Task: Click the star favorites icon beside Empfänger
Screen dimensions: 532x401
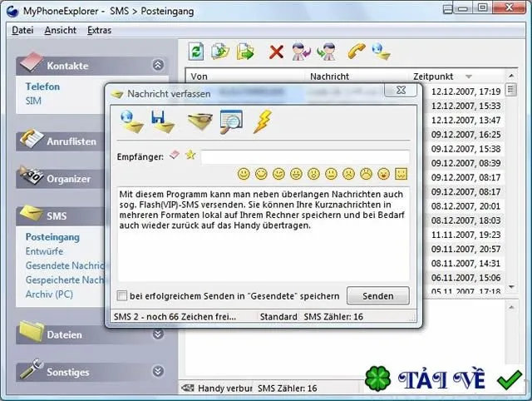Action: coord(190,156)
